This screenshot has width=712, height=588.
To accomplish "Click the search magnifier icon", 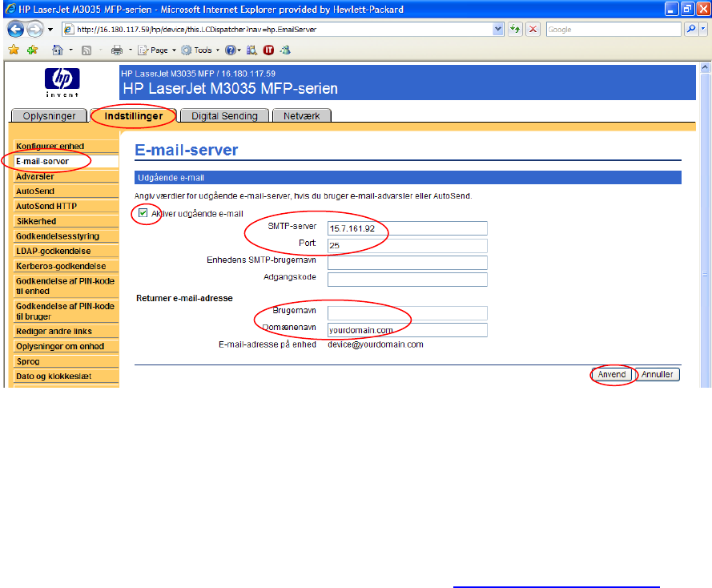I will pos(691,30).
